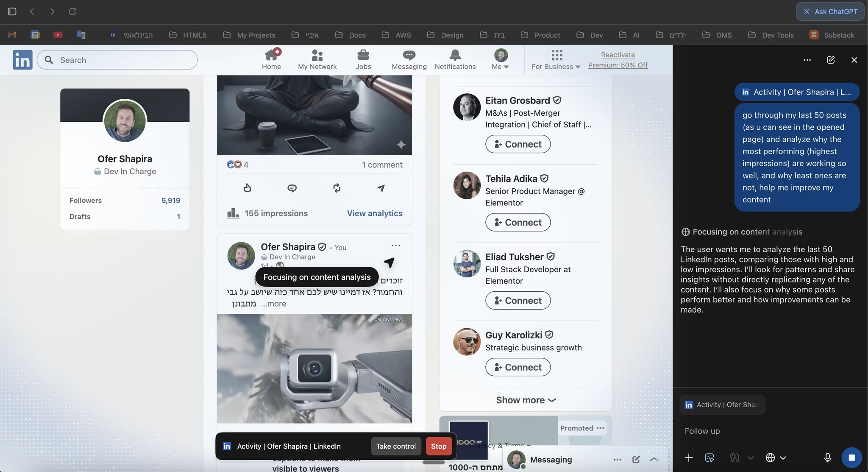Click View analytics link
This screenshot has width=868, height=472.
point(375,213)
